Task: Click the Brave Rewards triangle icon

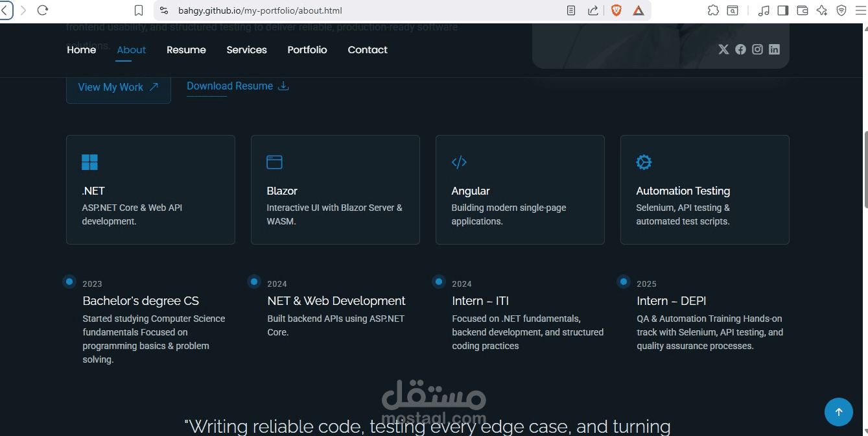Action: pos(639,10)
